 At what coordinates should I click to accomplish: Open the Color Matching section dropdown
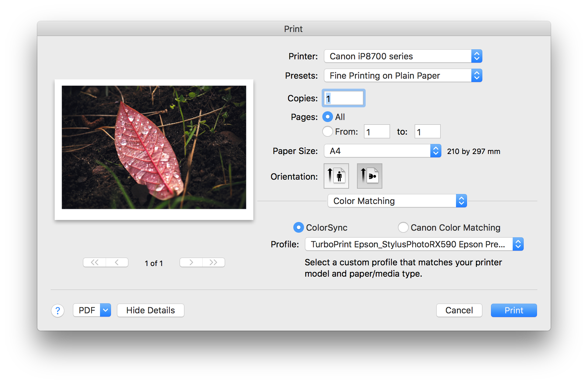click(x=397, y=201)
